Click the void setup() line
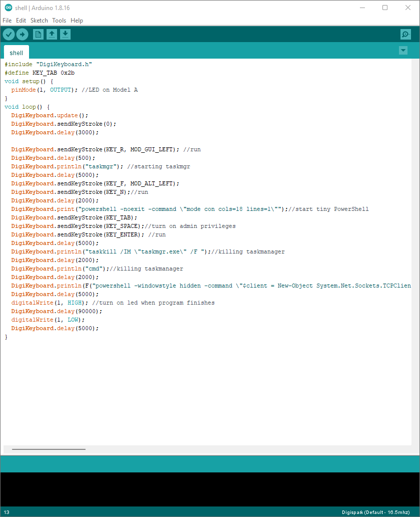 [29, 82]
